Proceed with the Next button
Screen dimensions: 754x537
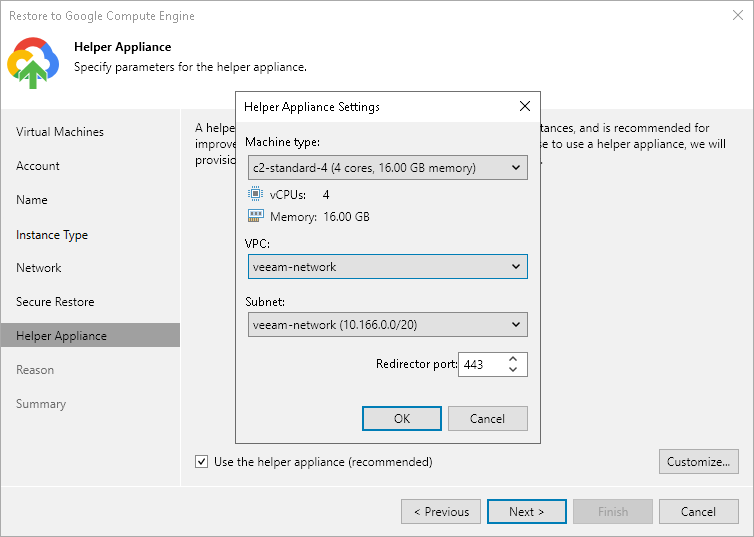[x=527, y=512]
